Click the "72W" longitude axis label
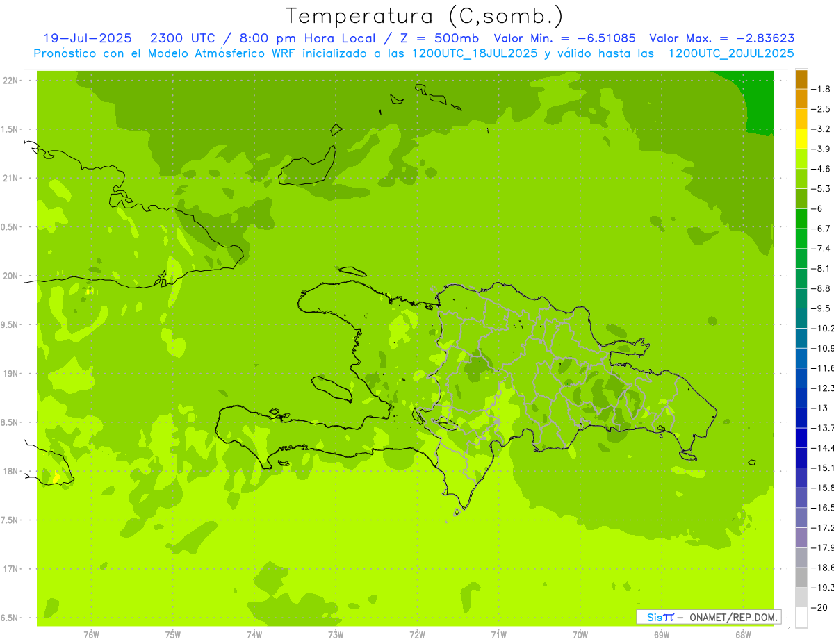Image resolution: width=834 pixels, height=644 pixels. [x=417, y=634]
